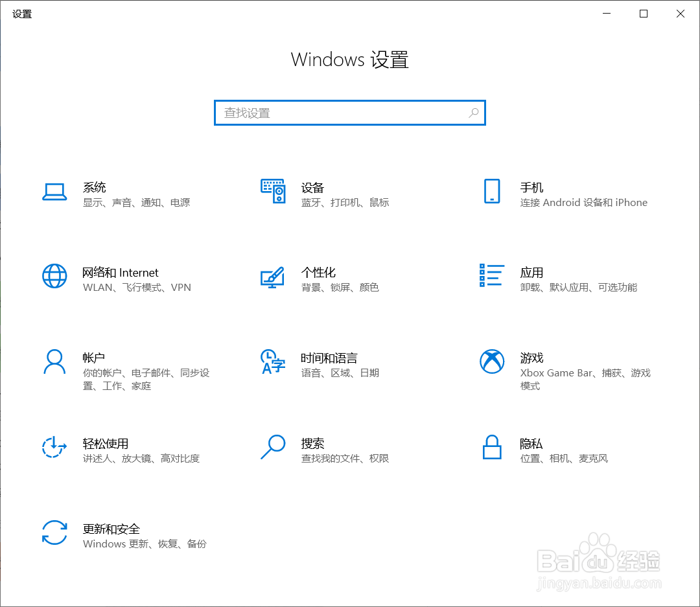
Task: Click the System laptop icon
Action: (x=54, y=192)
